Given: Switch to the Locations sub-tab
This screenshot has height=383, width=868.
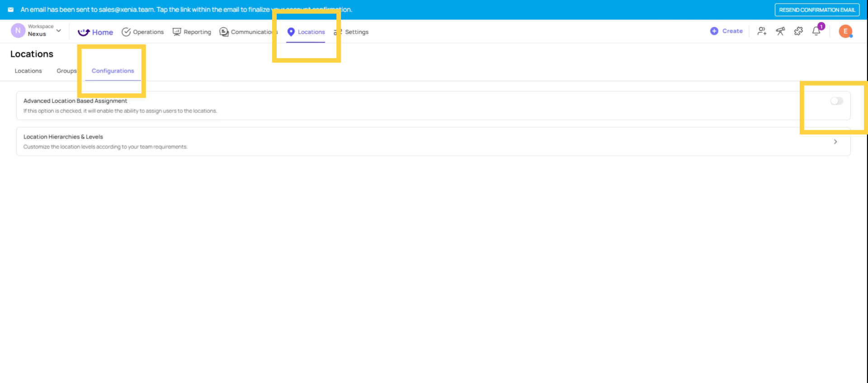Looking at the screenshot, I should coord(28,71).
